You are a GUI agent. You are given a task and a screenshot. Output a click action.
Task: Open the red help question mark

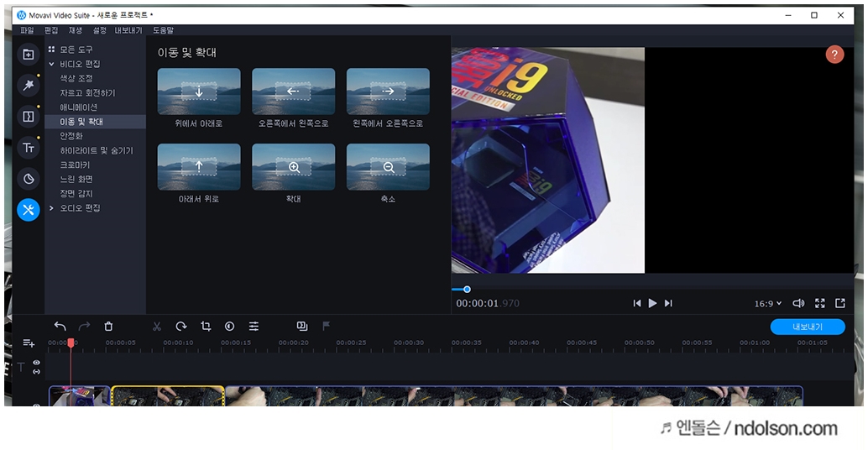(x=834, y=55)
